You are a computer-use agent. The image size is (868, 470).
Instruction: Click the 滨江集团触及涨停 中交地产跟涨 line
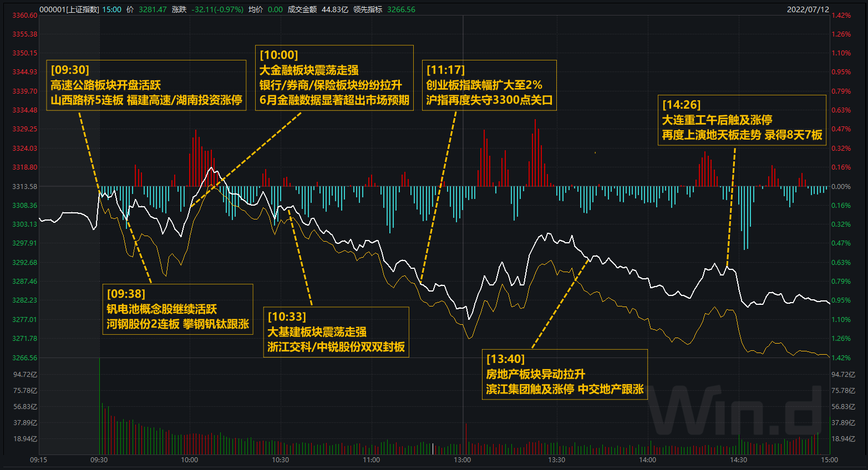(565, 390)
